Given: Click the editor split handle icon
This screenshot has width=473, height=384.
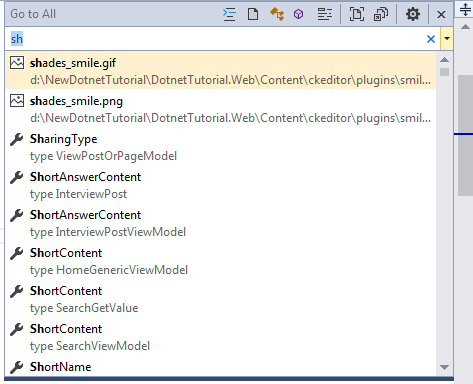Looking at the screenshot, I should tap(465, 9).
